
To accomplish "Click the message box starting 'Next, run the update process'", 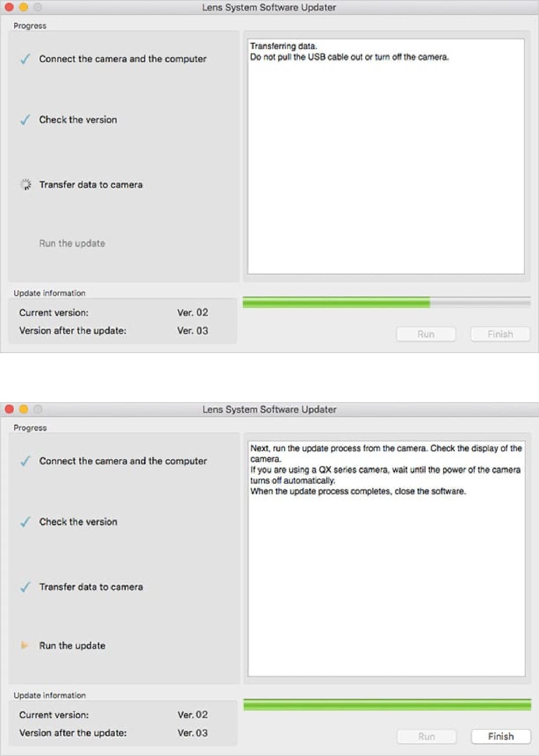I will click(x=387, y=559).
